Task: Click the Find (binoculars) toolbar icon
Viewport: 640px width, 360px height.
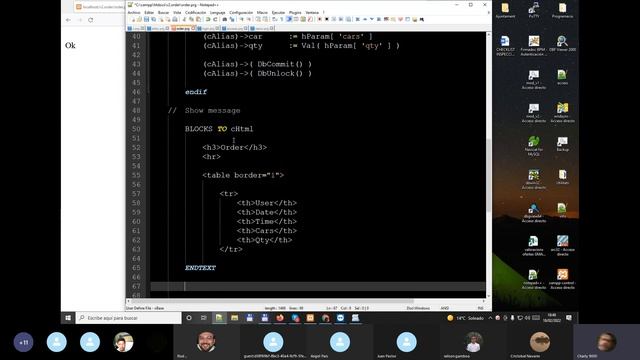Action: pos(224,19)
